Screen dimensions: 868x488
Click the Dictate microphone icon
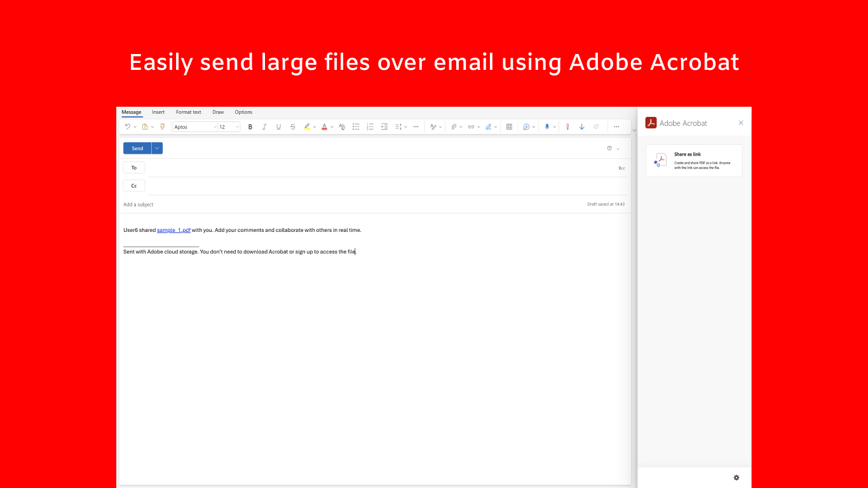point(547,126)
